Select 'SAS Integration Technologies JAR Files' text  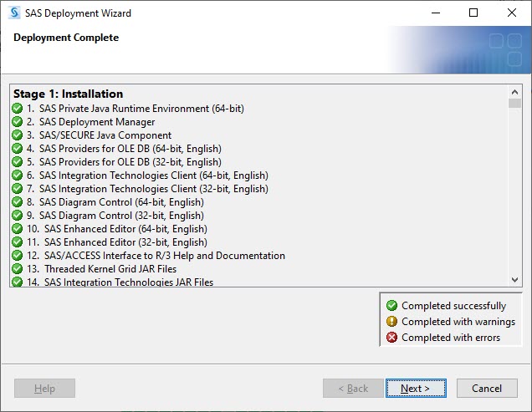(129, 282)
